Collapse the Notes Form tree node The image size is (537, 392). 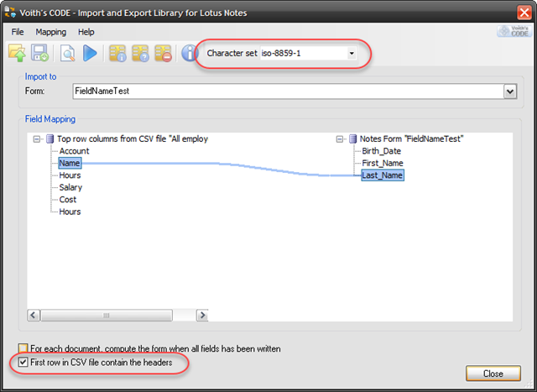click(339, 139)
